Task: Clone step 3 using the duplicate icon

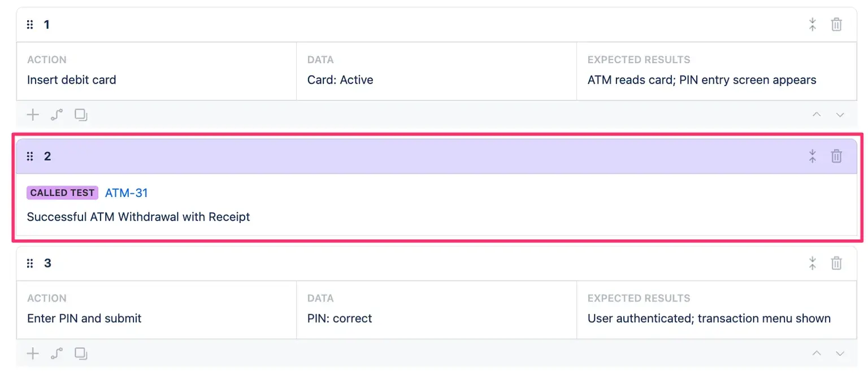Action: tap(81, 353)
